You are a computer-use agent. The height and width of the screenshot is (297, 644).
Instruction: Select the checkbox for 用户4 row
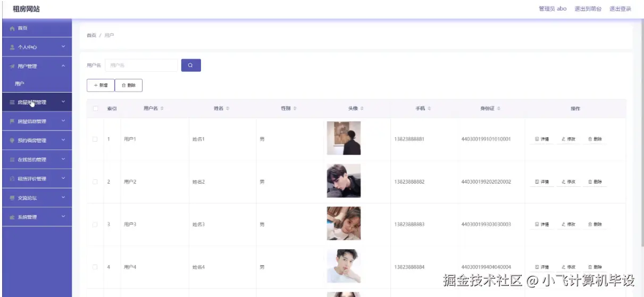[96, 267]
